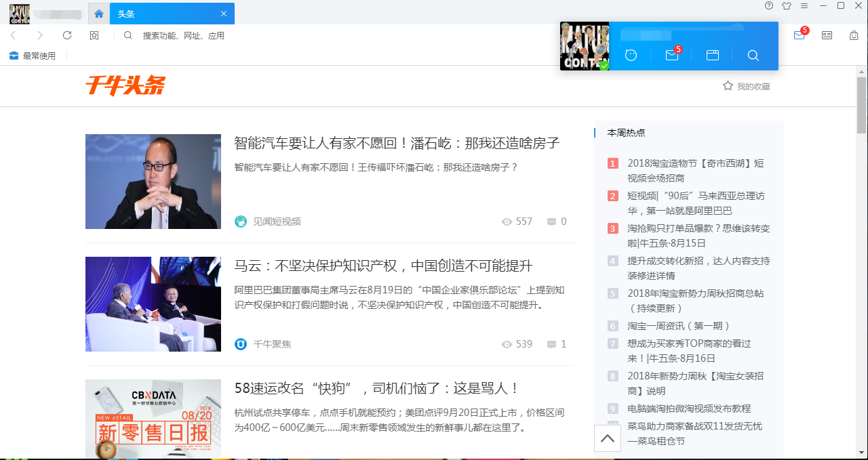This screenshot has width=868, height=460.
Task: Open hot item 淘宝一周资讯（第一期）
Action: coord(679,326)
